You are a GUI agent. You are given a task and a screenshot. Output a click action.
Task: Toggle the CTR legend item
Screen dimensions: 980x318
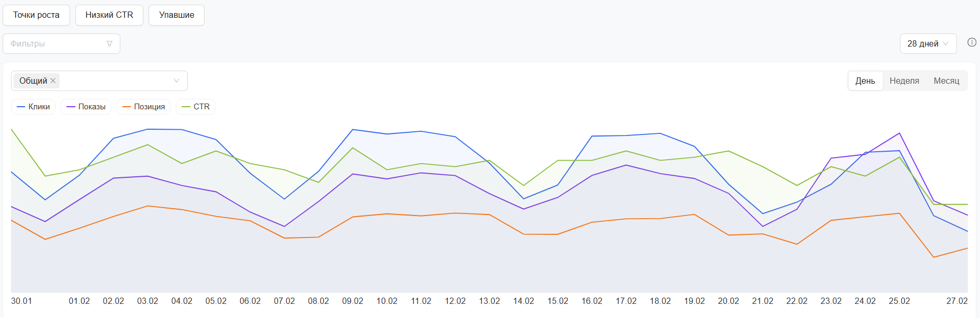(196, 107)
